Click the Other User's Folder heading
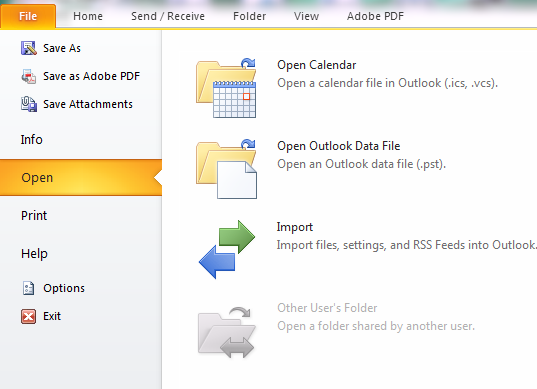This screenshot has width=537, height=389. coord(327,308)
